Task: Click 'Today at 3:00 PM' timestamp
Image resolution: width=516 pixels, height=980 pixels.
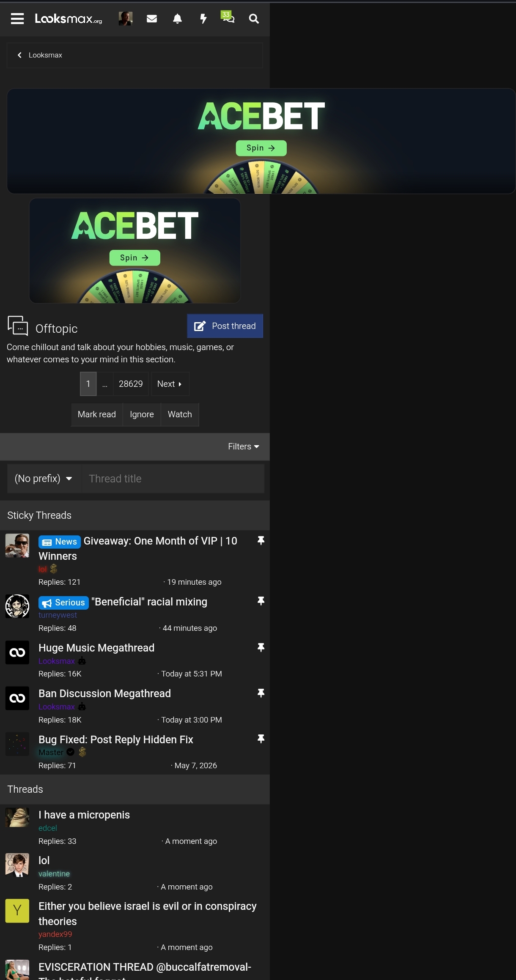Action: pyautogui.click(x=192, y=720)
